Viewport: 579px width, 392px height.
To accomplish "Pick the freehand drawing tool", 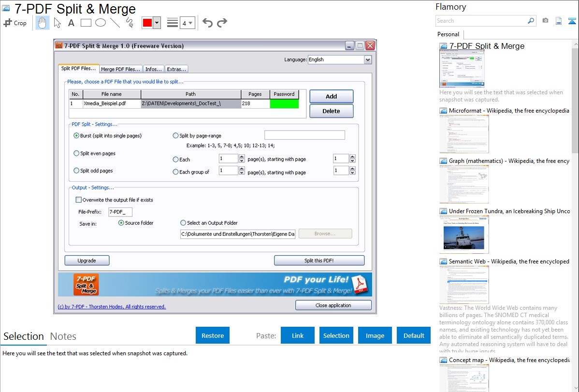I will point(130,23).
